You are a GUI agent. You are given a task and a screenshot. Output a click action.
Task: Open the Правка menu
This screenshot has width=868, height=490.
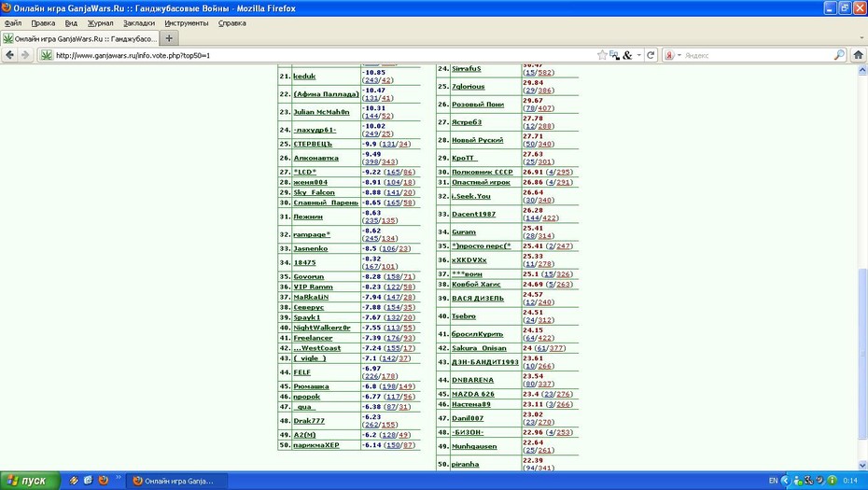[43, 23]
